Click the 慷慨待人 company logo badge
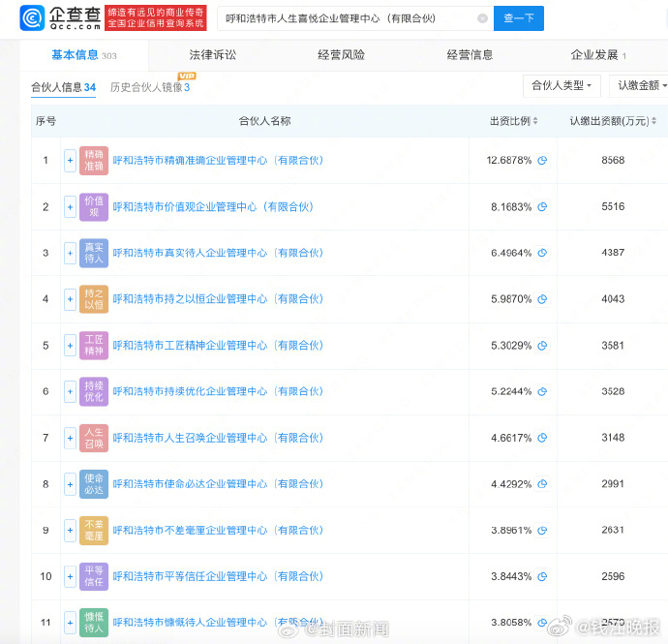The image size is (668, 644). (x=94, y=623)
